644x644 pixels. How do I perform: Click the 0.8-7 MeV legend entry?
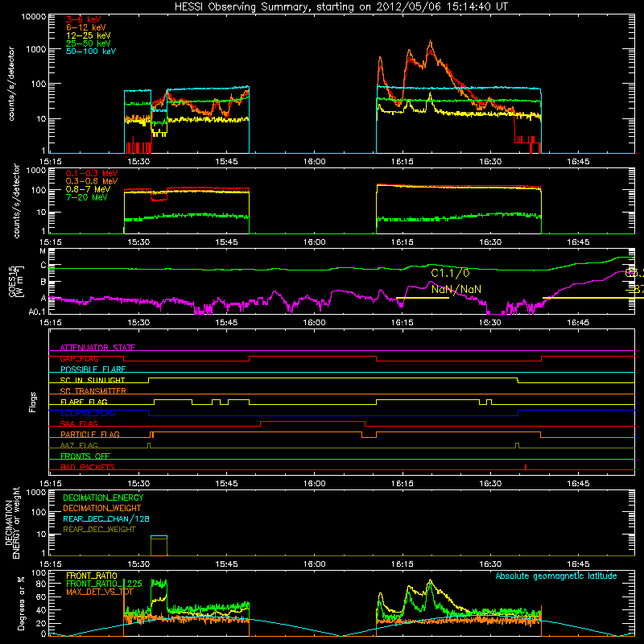click(x=89, y=189)
